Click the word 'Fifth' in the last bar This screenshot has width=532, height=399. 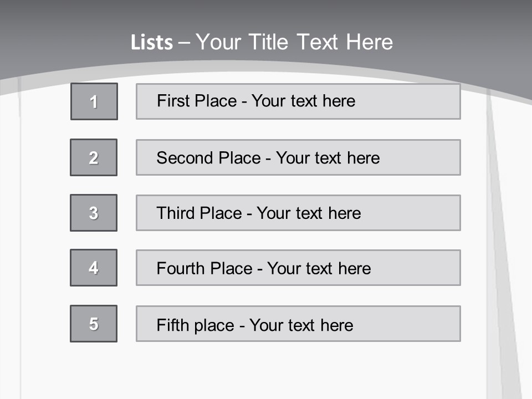(x=172, y=325)
